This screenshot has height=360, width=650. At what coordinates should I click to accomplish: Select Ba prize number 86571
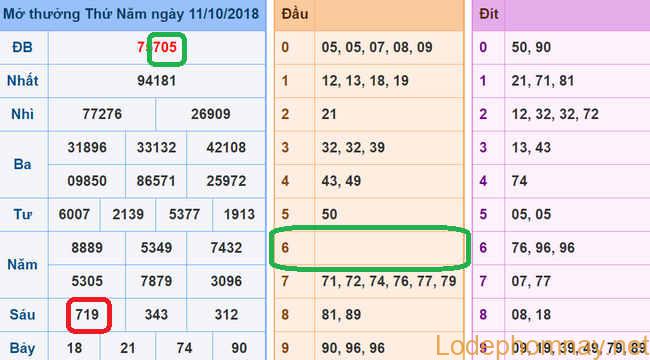156,181
